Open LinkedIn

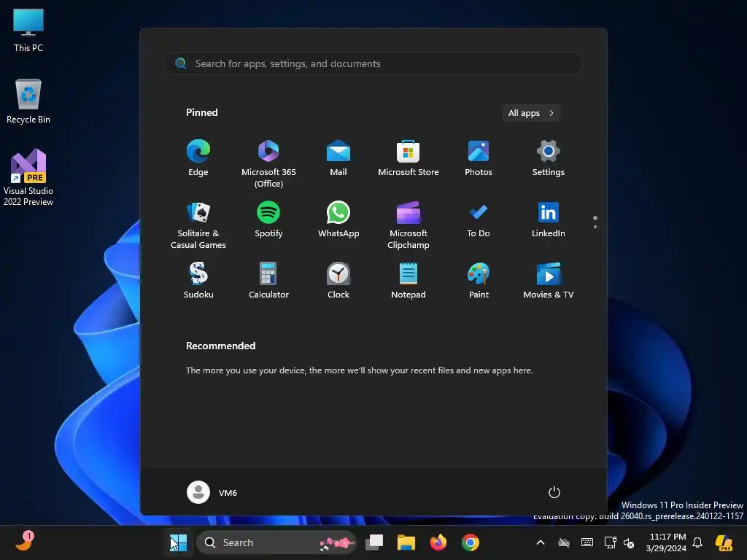click(549, 219)
